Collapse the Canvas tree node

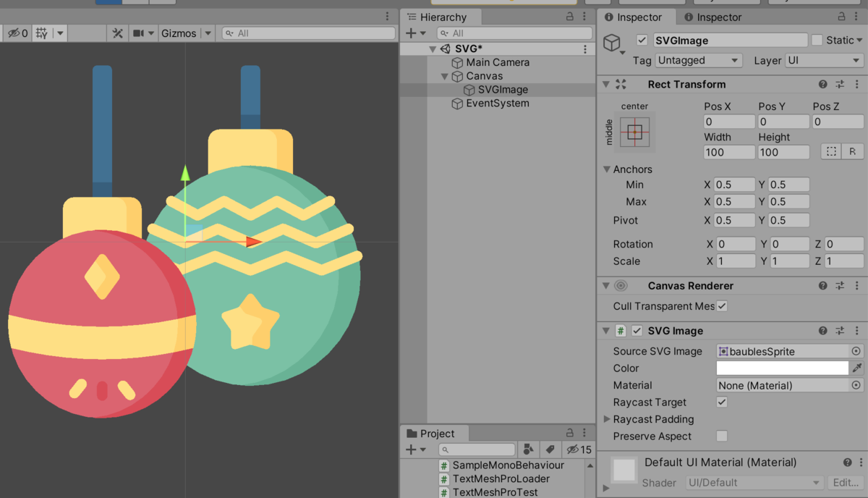click(445, 77)
